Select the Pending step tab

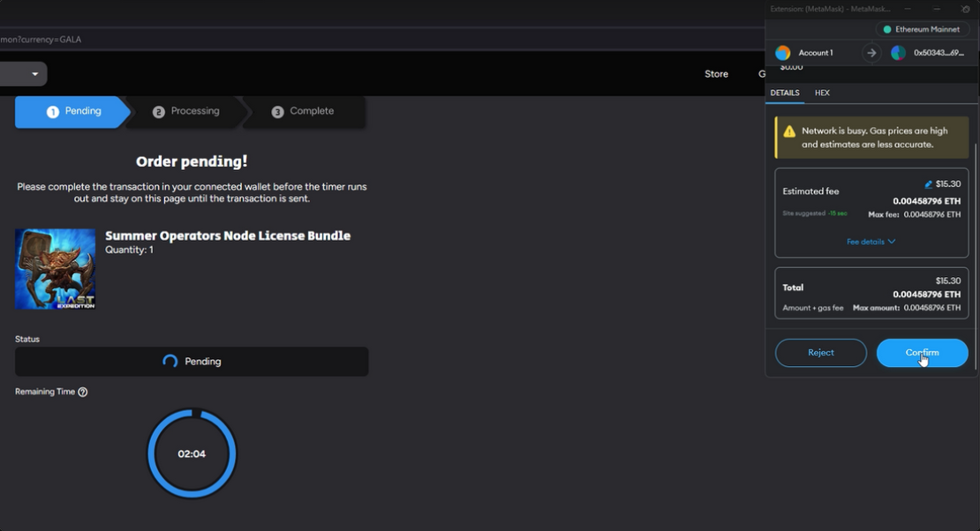click(x=72, y=112)
